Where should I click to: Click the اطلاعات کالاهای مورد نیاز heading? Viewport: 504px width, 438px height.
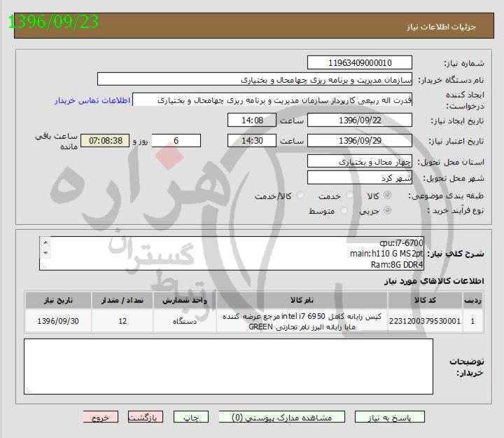click(434, 281)
